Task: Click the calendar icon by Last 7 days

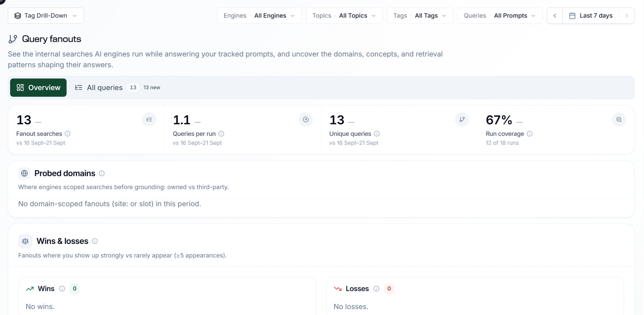Action: click(572, 16)
